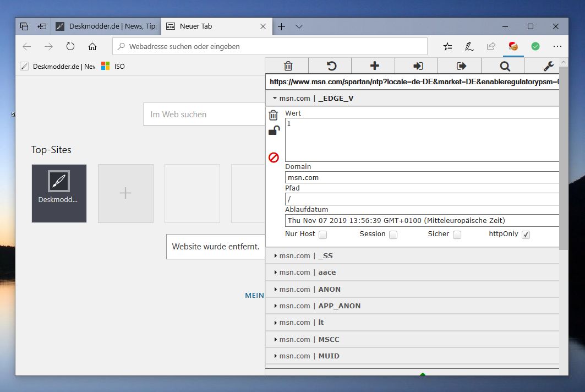Open cookie editor options wrench icon
This screenshot has height=392, width=585.
(x=548, y=66)
